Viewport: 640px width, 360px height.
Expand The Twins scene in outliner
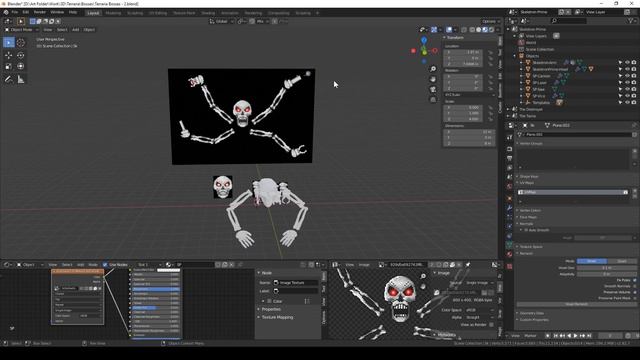[x=509, y=116]
